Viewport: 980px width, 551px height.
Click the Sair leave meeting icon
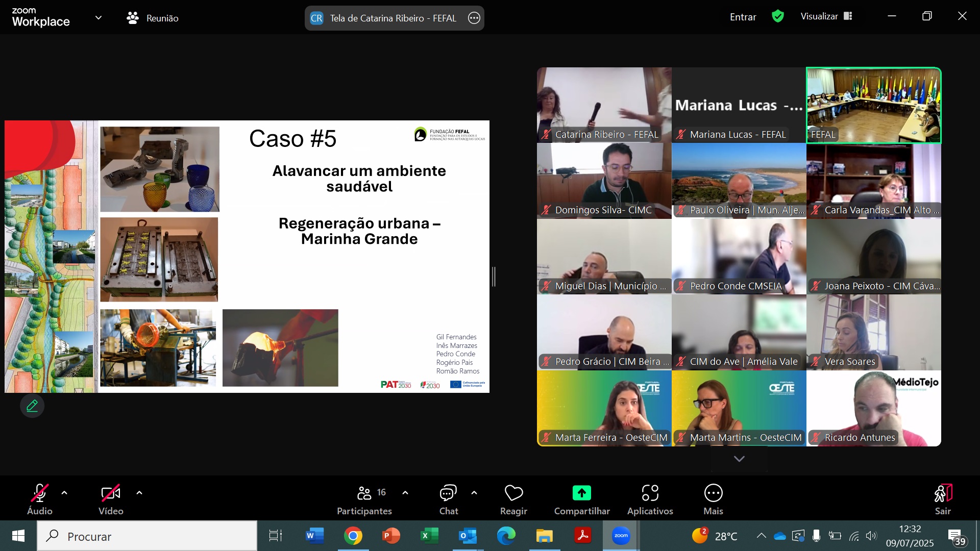[942, 493]
